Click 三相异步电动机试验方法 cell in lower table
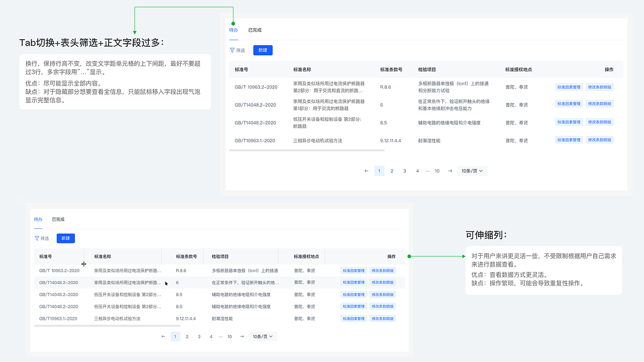 point(117,319)
